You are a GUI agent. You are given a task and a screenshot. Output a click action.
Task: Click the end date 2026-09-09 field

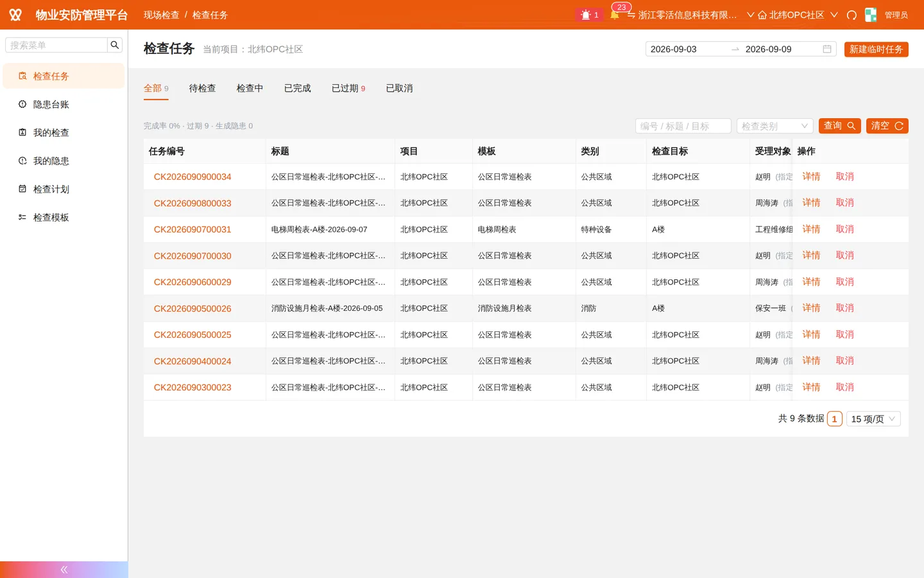tap(780, 49)
